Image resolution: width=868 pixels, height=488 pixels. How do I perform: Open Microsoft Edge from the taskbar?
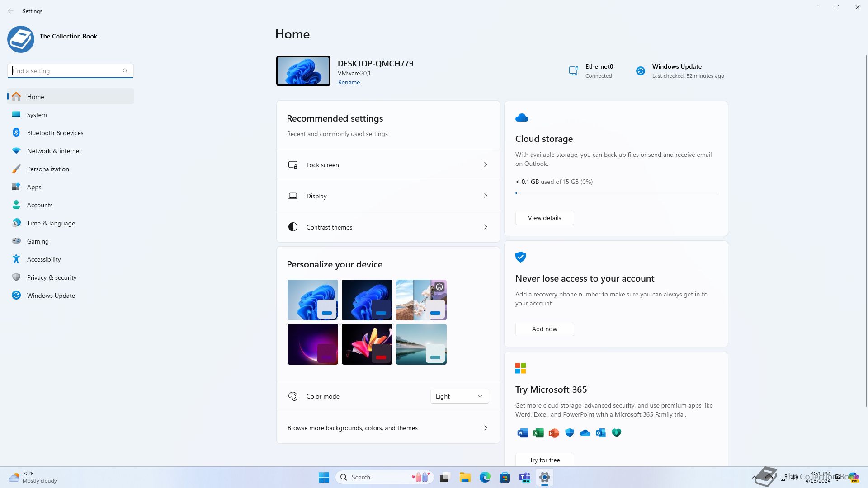(485, 477)
